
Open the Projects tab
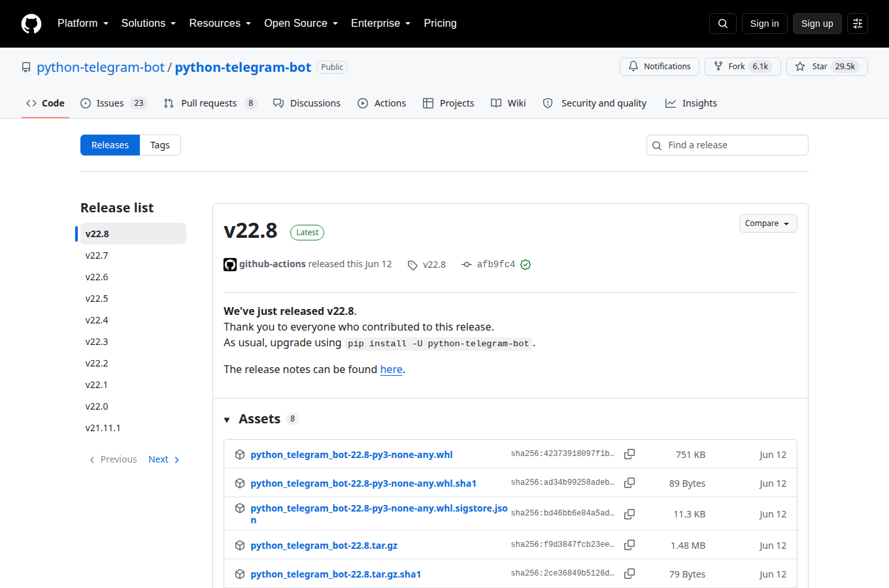point(448,103)
